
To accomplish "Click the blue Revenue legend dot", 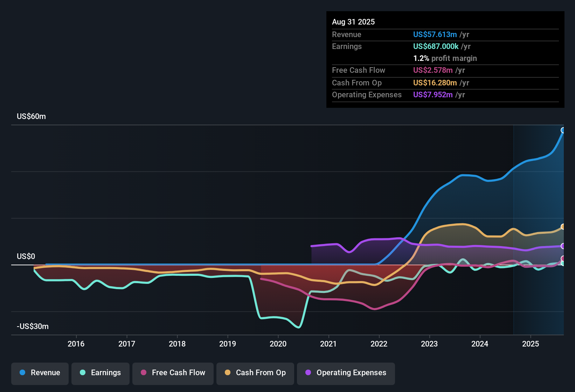I will (x=22, y=373).
